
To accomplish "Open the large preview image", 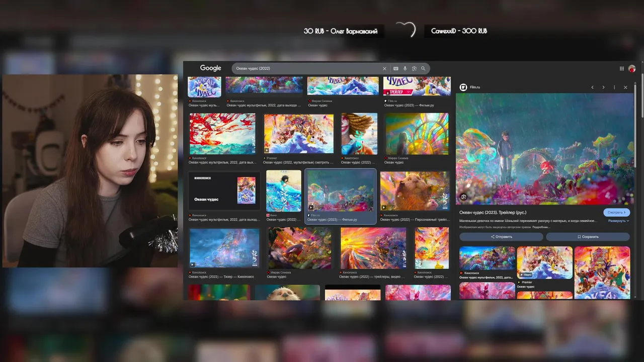I will click(544, 149).
